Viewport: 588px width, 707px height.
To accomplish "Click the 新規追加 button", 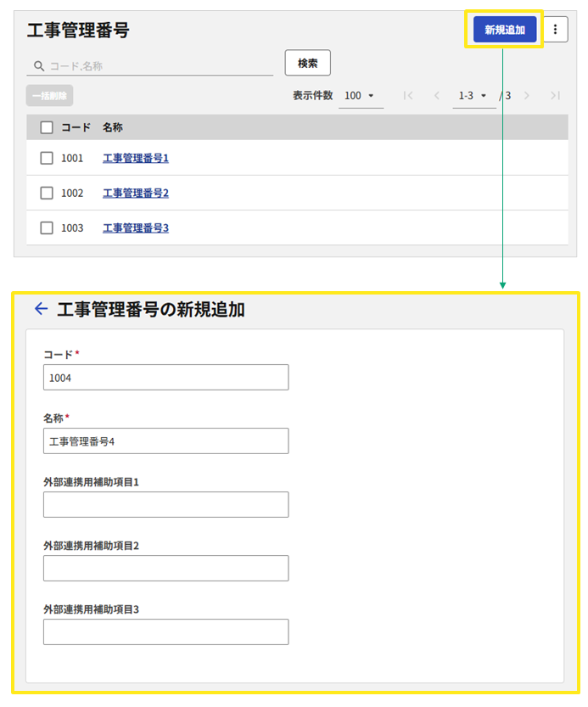I will tap(505, 30).
